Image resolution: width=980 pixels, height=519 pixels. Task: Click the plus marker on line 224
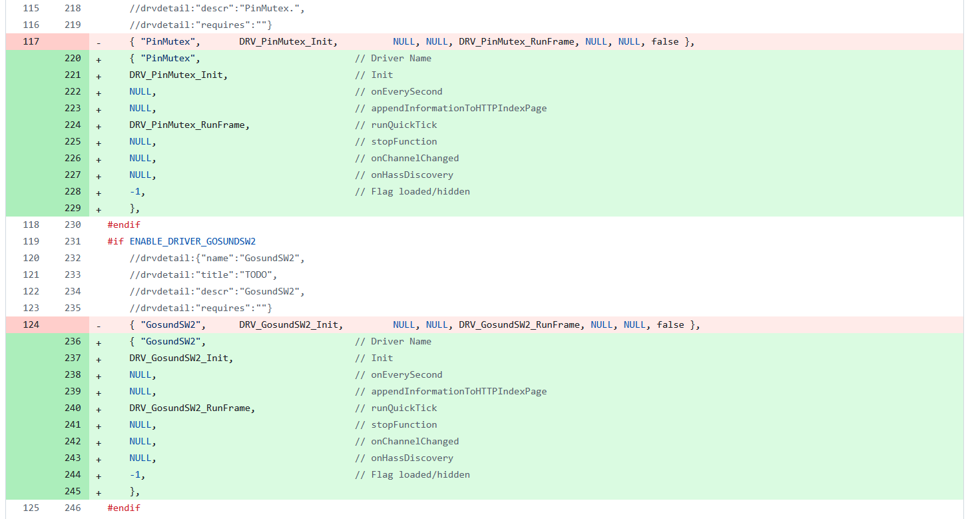click(99, 125)
